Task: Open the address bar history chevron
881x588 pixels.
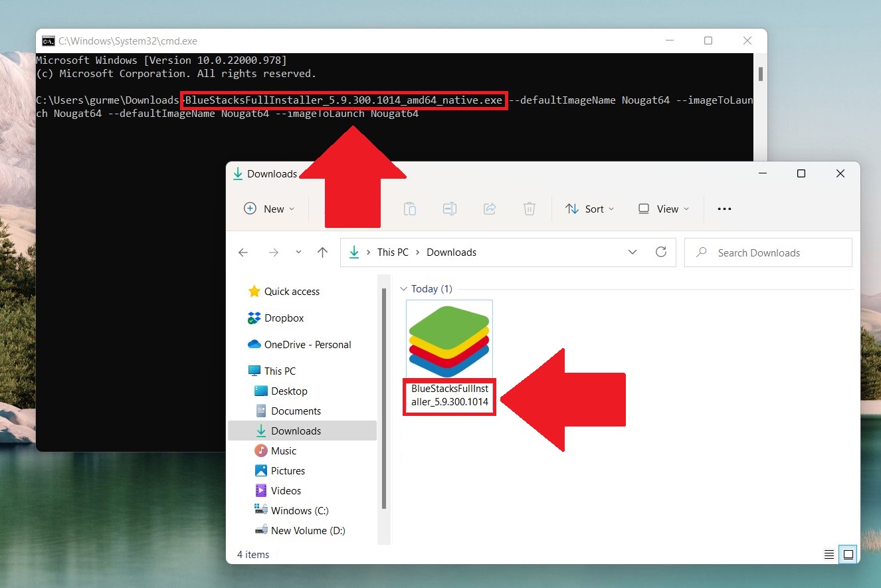Action: (633, 252)
